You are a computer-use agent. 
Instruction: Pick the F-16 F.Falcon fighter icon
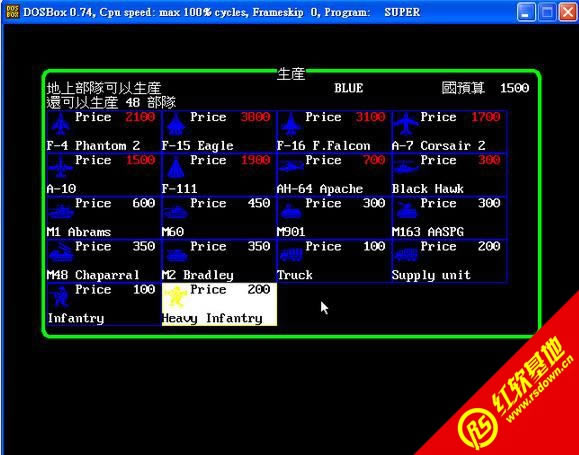tap(291, 124)
